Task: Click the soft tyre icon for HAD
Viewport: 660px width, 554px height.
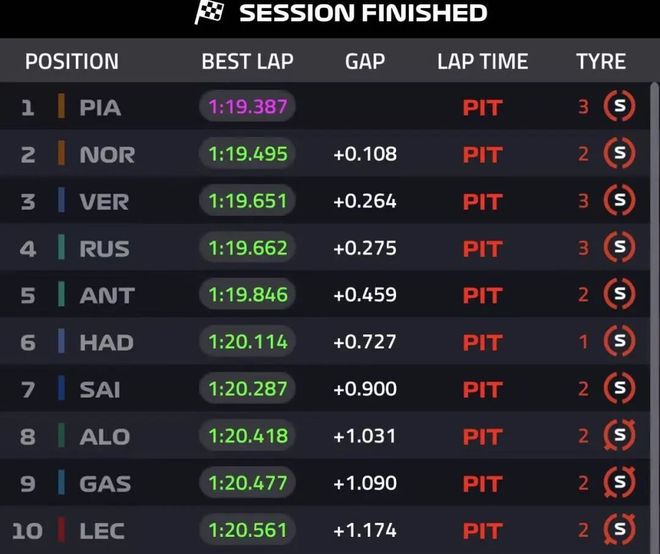Action: coord(619,342)
